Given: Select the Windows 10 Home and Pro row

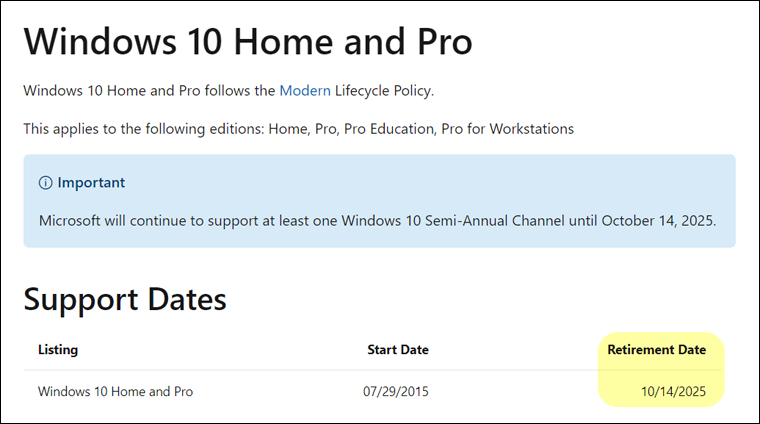Looking at the screenshot, I should pos(372,391).
